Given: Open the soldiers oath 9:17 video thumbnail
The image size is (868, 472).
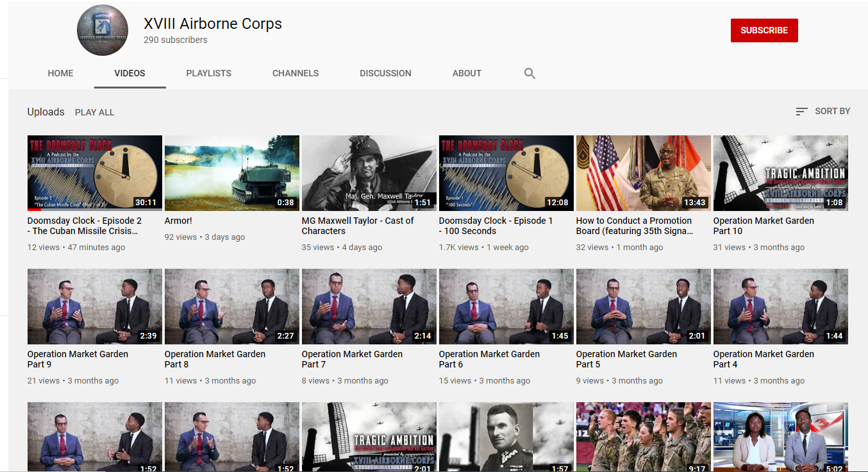Looking at the screenshot, I should 644,437.
